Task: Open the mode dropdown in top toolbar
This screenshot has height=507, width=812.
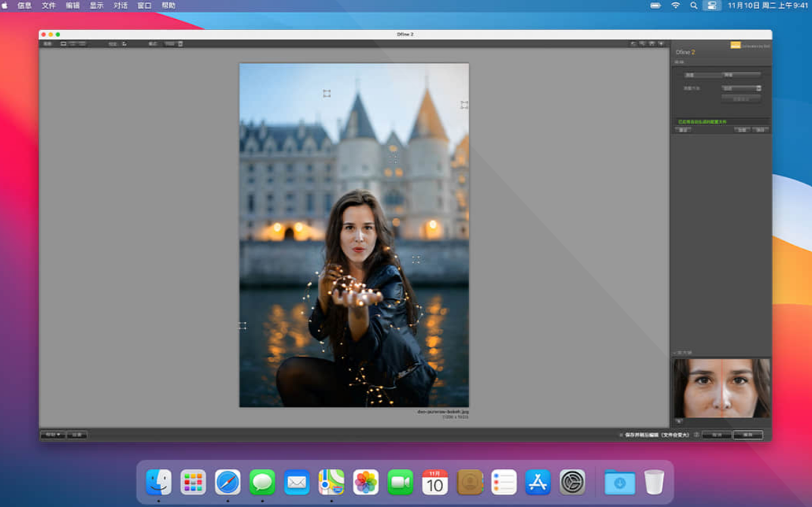Action: (173, 43)
